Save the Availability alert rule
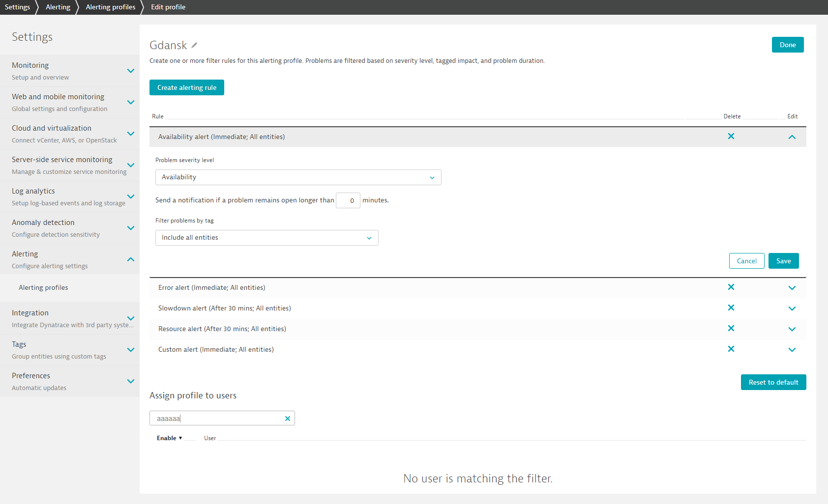The height and width of the screenshot is (504, 828). click(783, 261)
